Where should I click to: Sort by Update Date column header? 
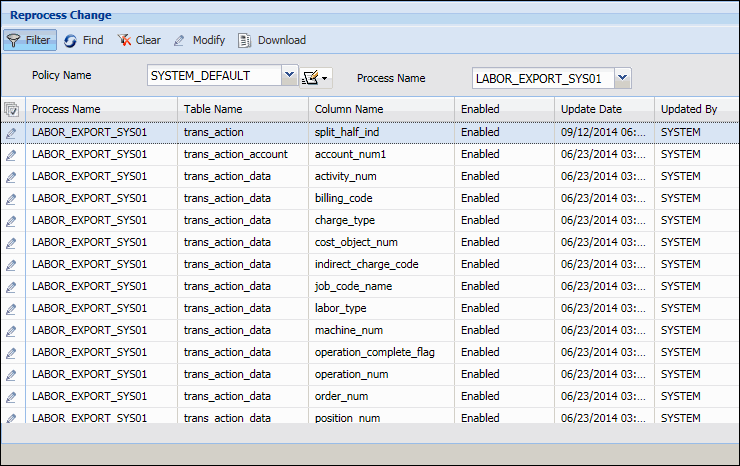coord(591,109)
